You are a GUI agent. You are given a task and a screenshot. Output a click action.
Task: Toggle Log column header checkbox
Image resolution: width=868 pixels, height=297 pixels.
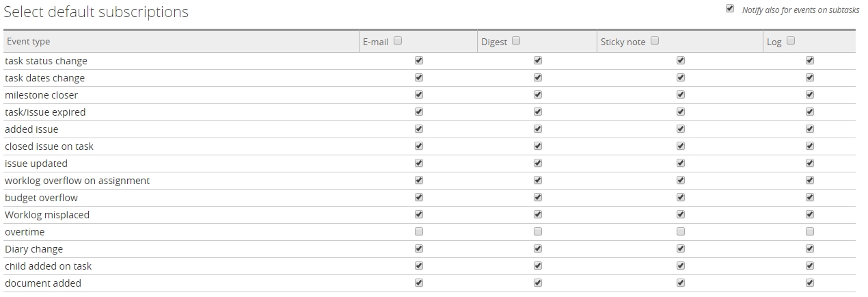(791, 41)
